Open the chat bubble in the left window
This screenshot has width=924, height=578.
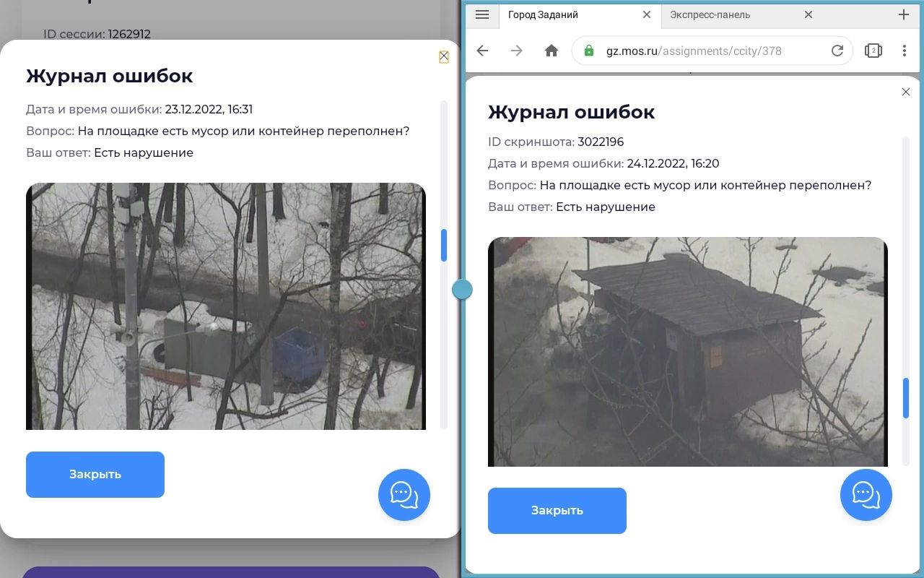pos(404,495)
